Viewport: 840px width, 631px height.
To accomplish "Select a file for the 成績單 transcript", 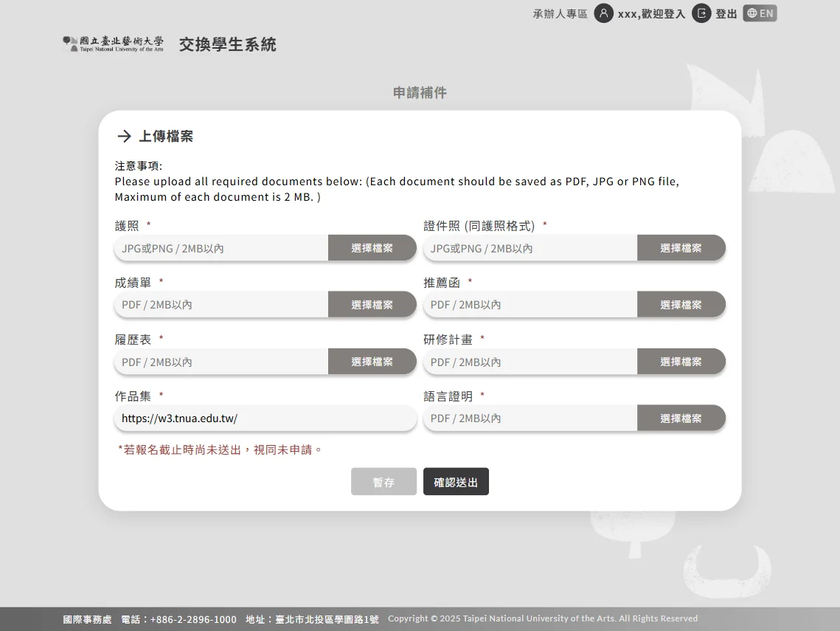I will tap(372, 304).
